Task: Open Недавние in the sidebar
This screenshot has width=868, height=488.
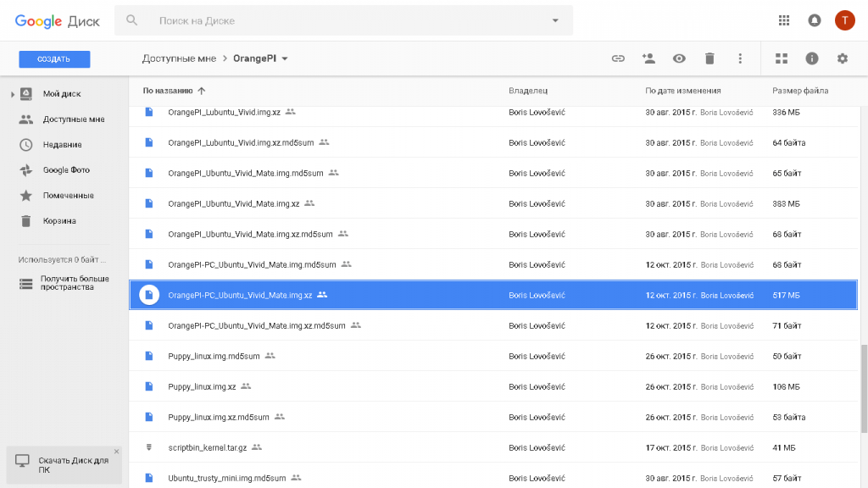Action: pyautogui.click(x=62, y=145)
